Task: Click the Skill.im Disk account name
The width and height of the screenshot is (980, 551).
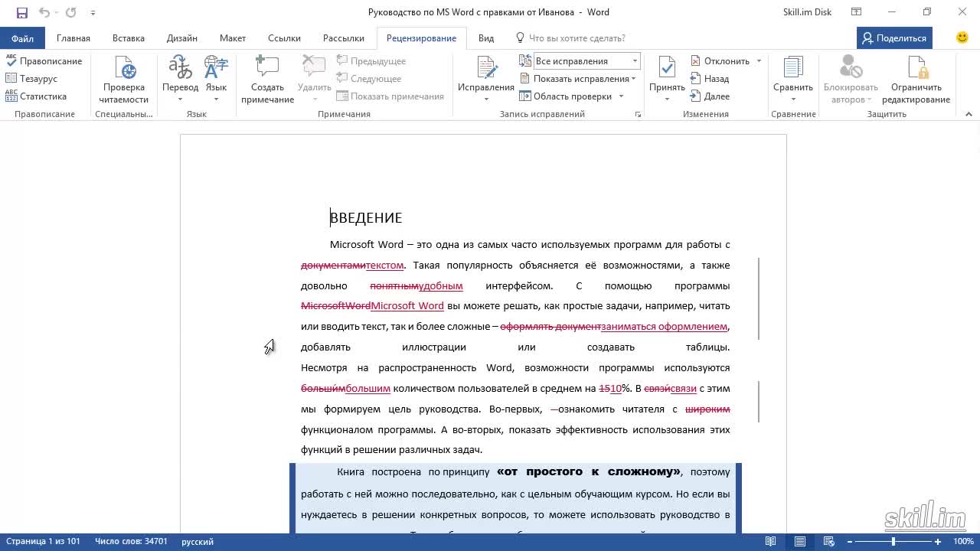Action: pyautogui.click(x=807, y=12)
